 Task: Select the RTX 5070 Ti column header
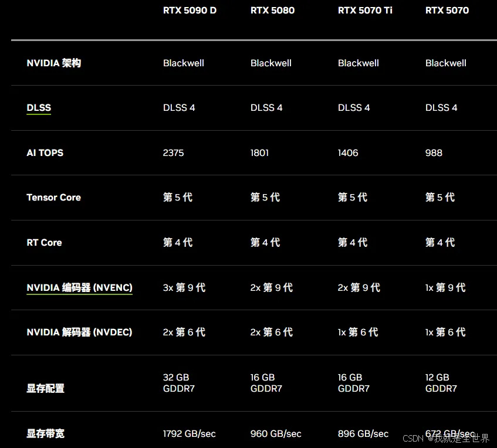[365, 11]
